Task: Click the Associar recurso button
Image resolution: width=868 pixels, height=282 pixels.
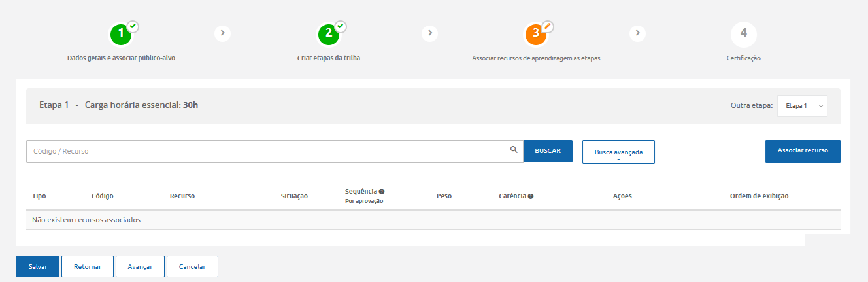Action: tap(802, 150)
